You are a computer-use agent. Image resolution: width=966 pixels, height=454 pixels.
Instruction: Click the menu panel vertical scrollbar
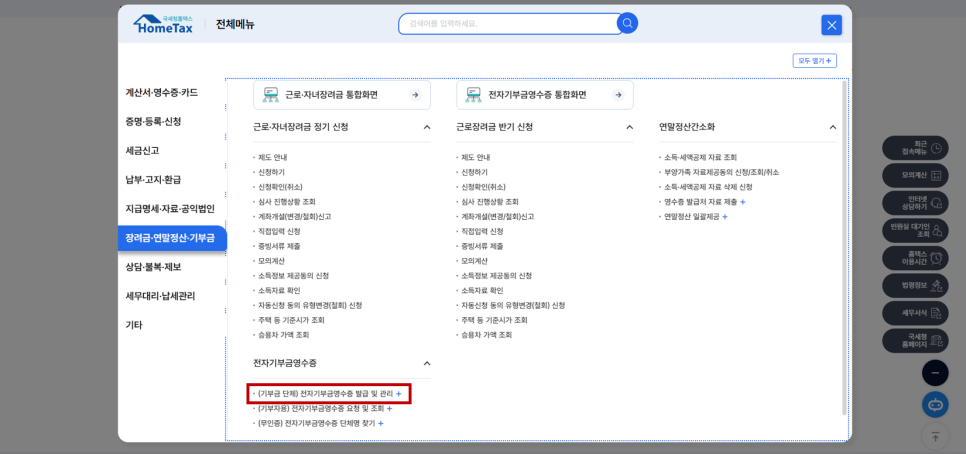point(845,248)
